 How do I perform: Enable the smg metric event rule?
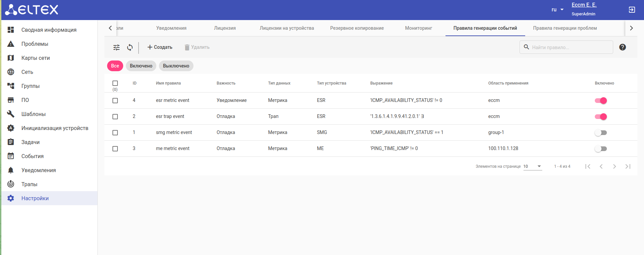tap(601, 133)
